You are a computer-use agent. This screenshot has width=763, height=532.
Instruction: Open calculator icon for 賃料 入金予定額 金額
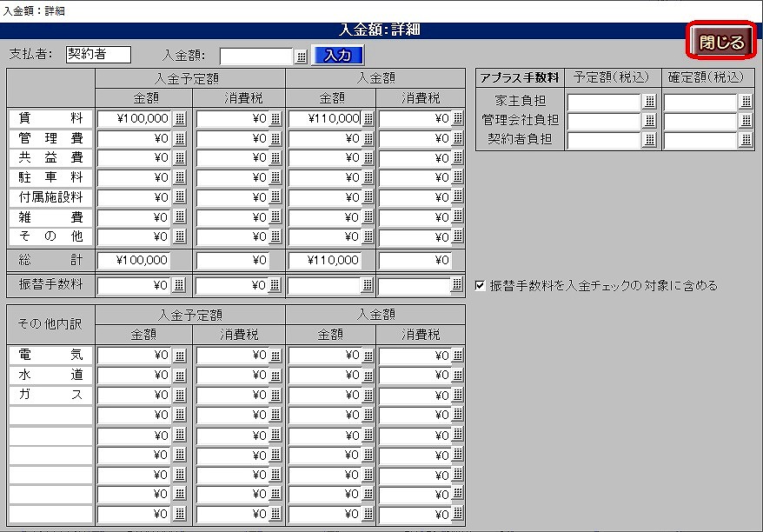(x=180, y=118)
